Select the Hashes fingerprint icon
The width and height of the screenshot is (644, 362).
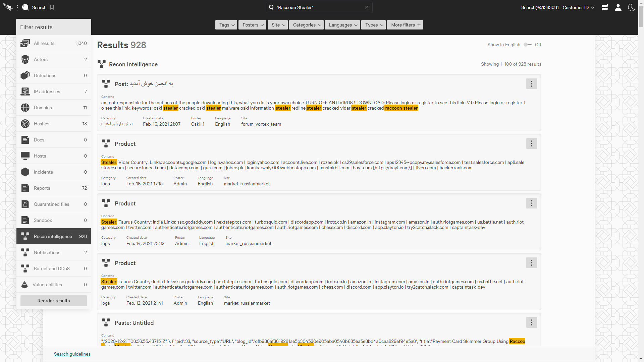[25, 124]
